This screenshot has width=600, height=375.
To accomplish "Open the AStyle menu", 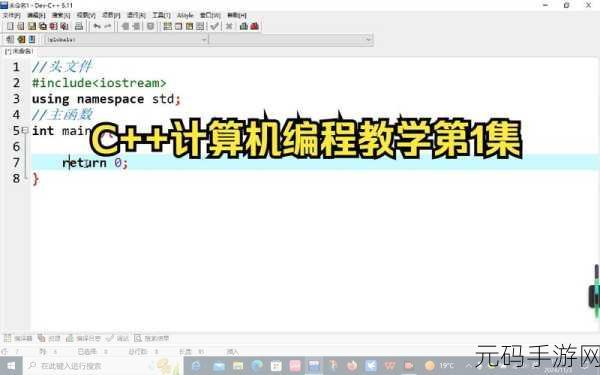I will coord(185,15).
